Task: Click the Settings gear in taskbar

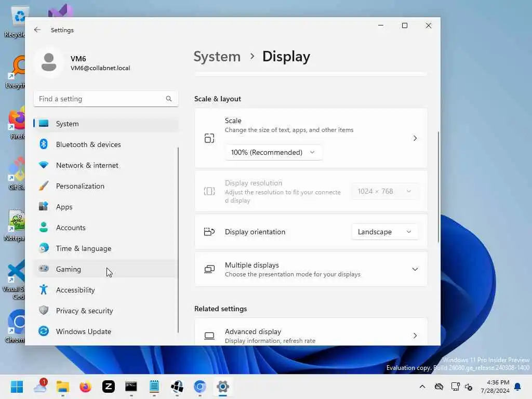Action: (222, 387)
